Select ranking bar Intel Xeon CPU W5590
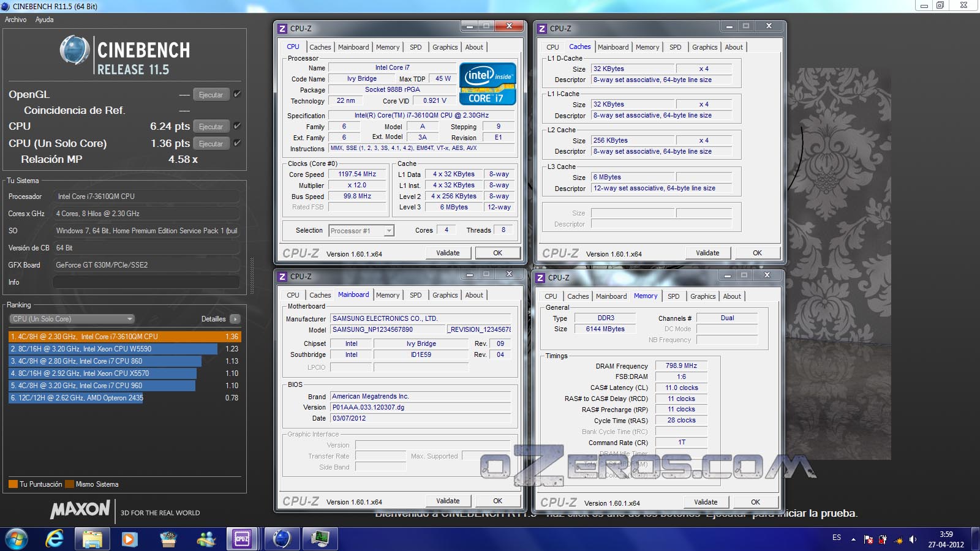The image size is (980, 551). tap(113, 349)
